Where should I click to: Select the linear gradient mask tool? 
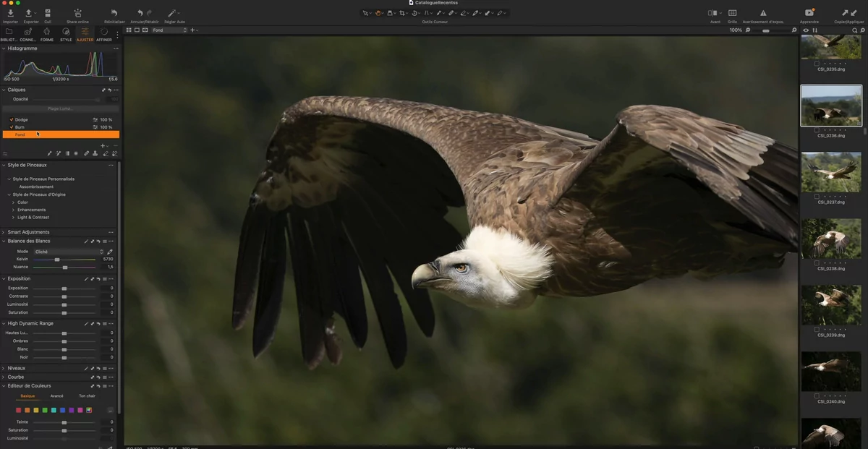pos(67,153)
